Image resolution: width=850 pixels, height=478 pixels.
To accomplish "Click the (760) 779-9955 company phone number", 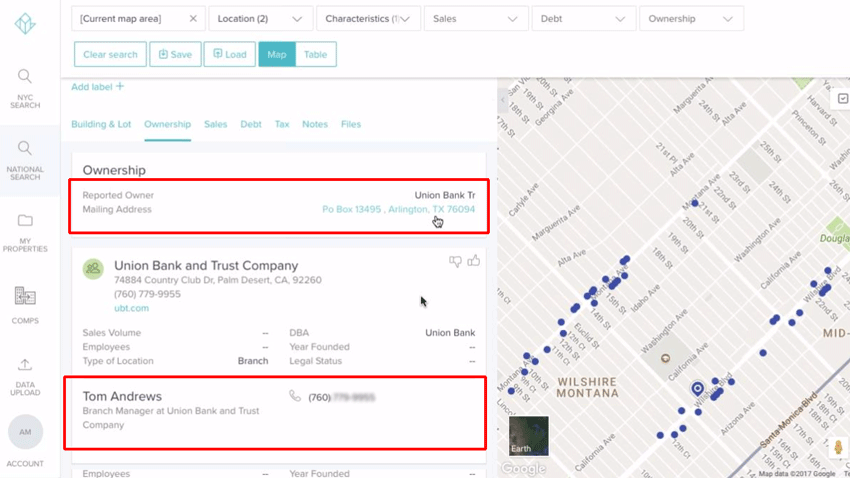I will tap(147, 294).
